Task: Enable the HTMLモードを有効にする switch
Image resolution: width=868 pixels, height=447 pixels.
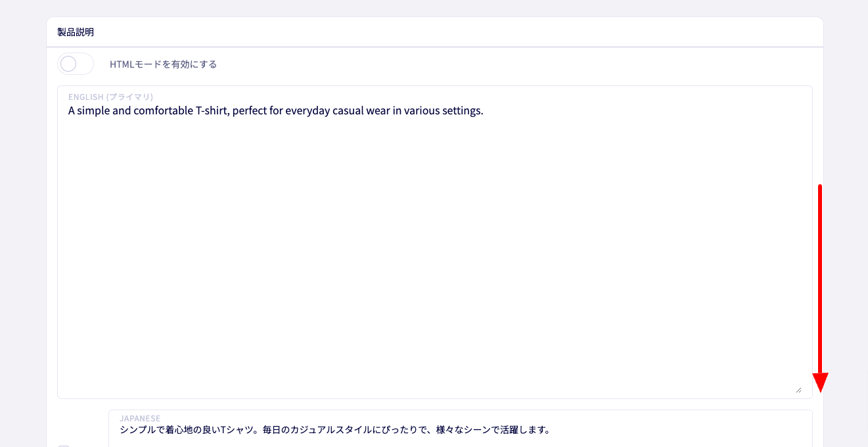Action: tap(76, 64)
